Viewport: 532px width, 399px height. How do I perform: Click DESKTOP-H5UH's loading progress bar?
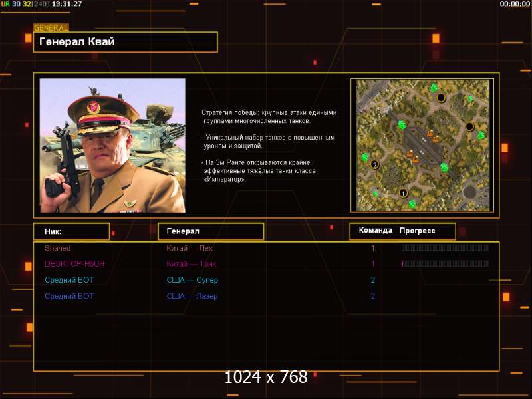pyautogui.click(x=445, y=264)
